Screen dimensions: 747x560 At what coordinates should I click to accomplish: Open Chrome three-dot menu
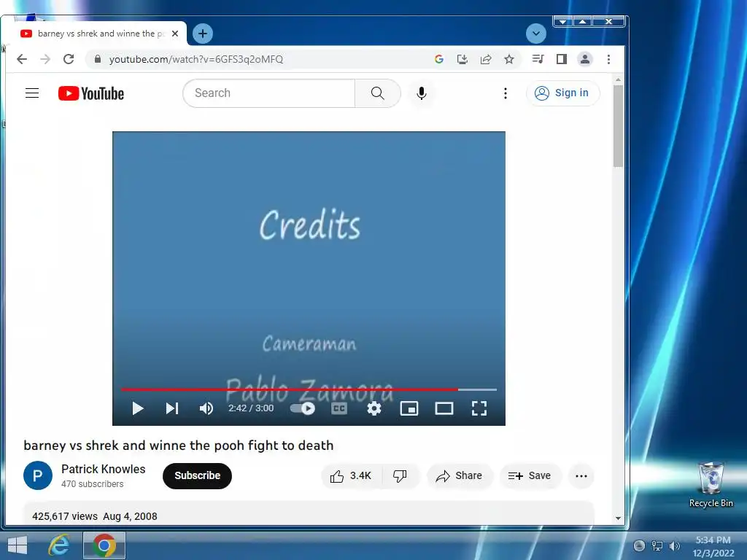(x=608, y=59)
